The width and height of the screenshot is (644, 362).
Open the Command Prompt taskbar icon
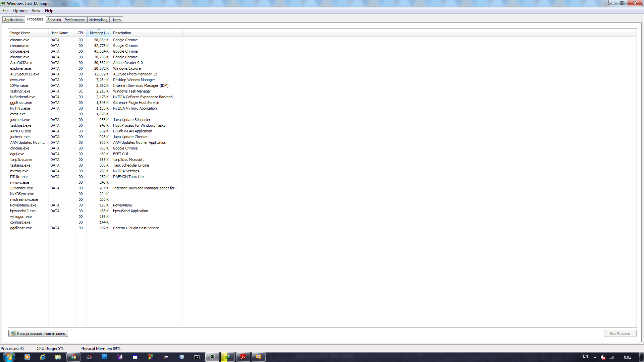coord(197,357)
